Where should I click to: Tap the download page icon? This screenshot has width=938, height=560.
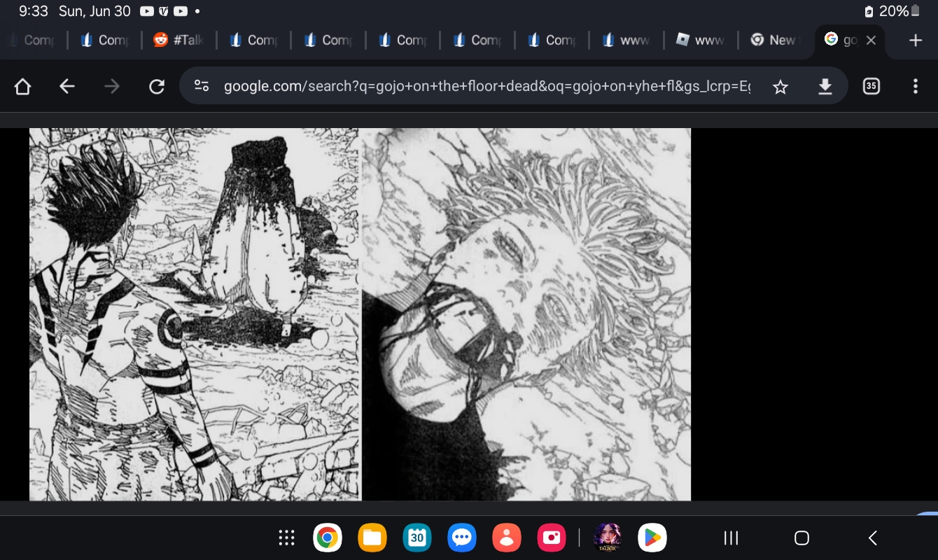pos(825,86)
